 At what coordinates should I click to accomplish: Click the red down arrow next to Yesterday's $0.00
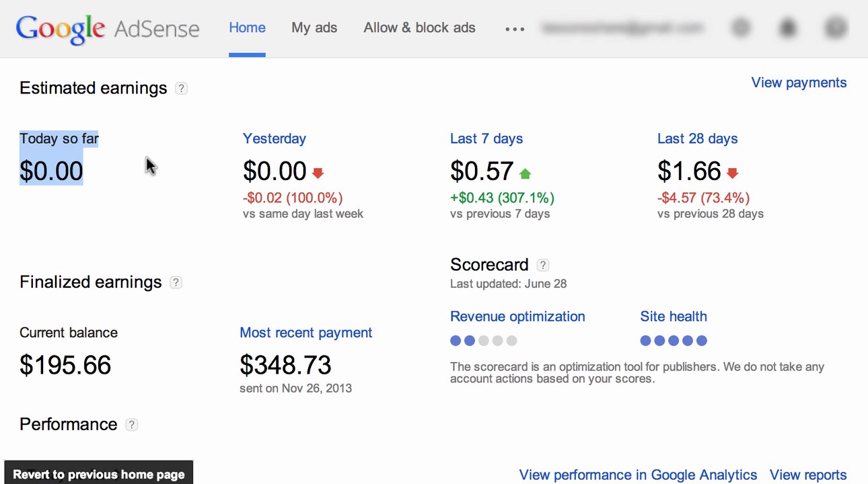coord(318,173)
